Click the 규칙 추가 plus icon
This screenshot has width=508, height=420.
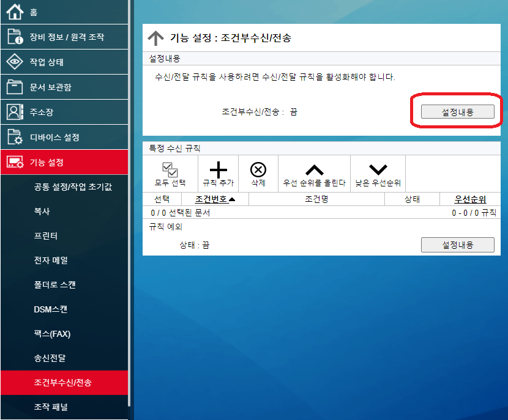tap(219, 169)
